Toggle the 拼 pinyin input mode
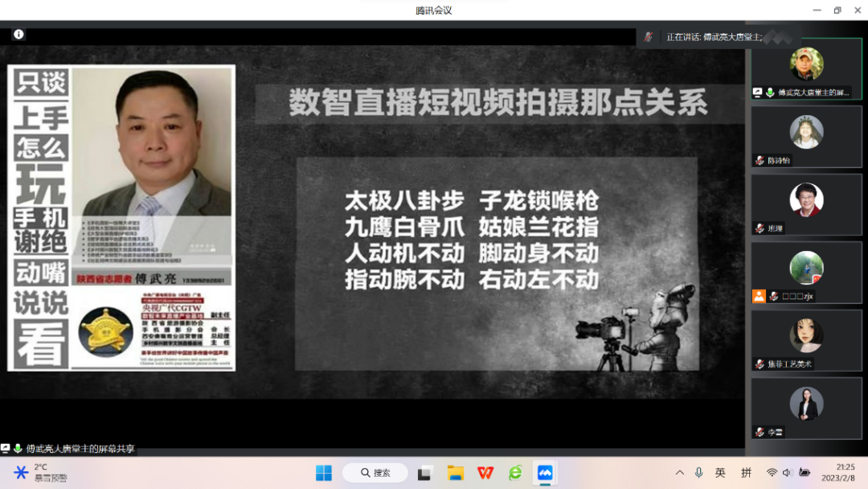This screenshot has height=489, width=868. pyautogui.click(x=746, y=473)
